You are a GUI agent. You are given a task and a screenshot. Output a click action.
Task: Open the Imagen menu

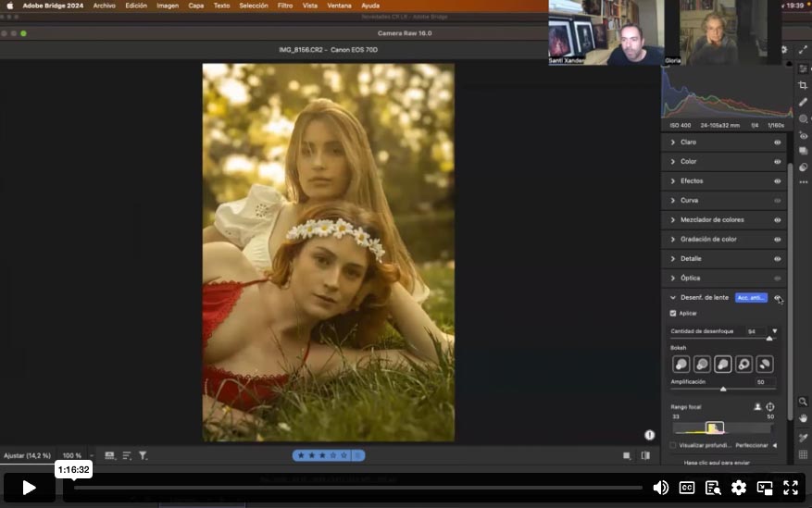(x=168, y=6)
